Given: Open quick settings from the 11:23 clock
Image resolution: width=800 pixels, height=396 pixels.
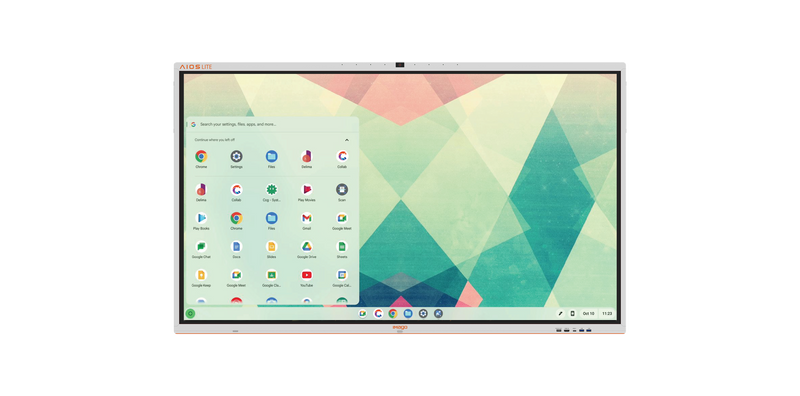Looking at the screenshot, I should (x=607, y=313).
